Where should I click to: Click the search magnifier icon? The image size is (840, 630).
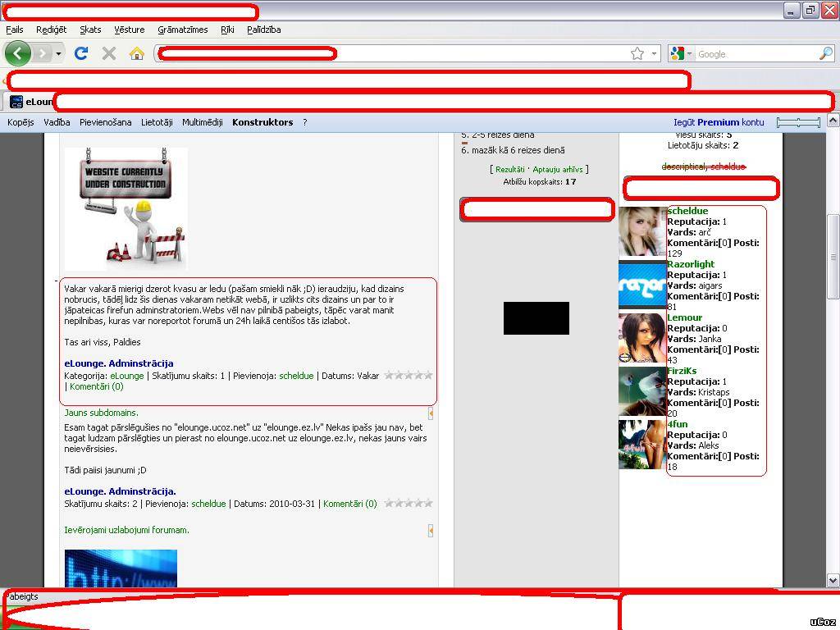[826, 53]
